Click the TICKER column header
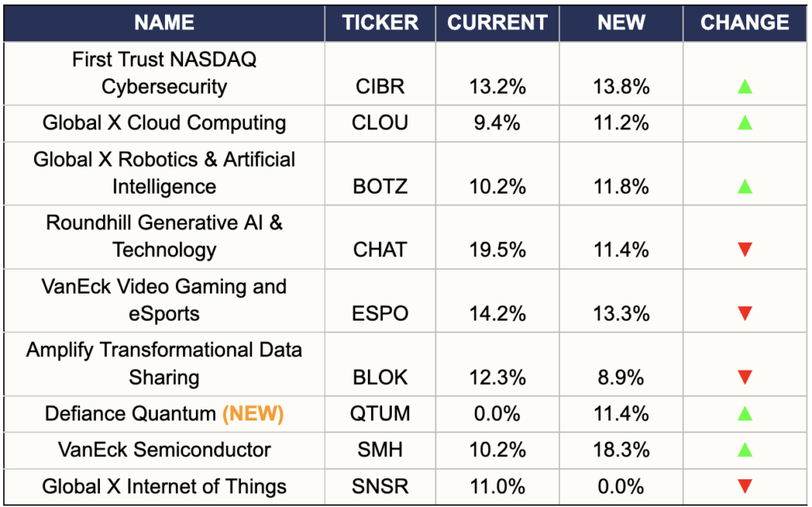Viewport: 812px width, 507px height. pyautogui.click(x=381, y=23)
